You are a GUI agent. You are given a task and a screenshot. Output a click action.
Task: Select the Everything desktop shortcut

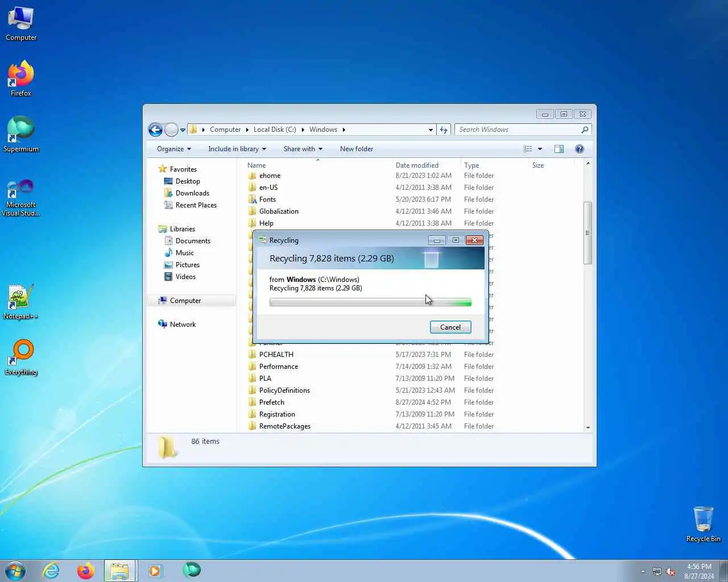click(21, 357)
